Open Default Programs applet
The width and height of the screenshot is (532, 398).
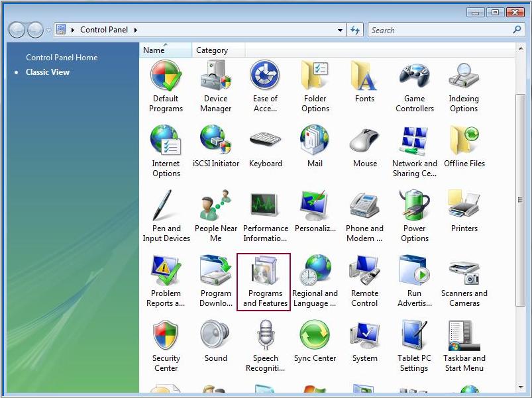pyautogui.click(x=166, y=87)
